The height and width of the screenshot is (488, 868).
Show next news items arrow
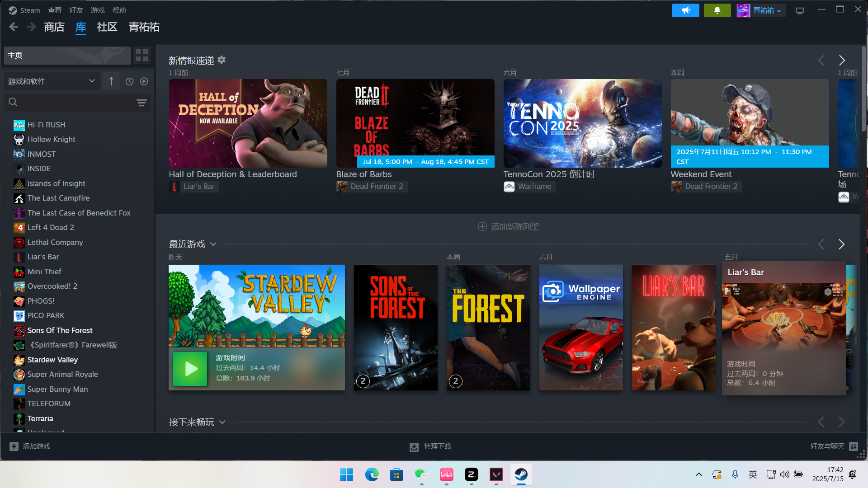(842, 60)
